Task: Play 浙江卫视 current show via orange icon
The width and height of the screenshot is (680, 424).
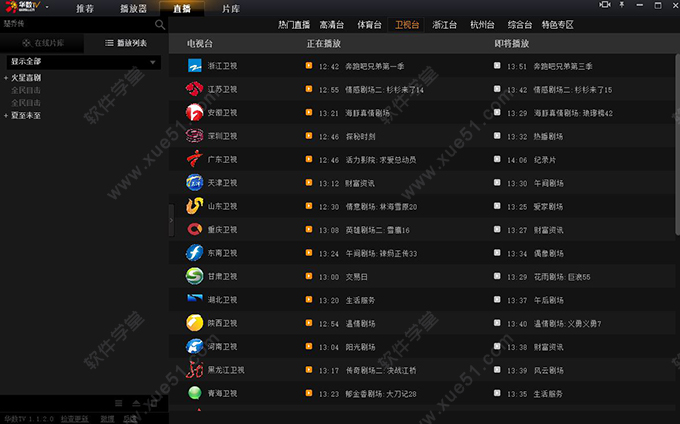Action: click(x=309, y=66)
